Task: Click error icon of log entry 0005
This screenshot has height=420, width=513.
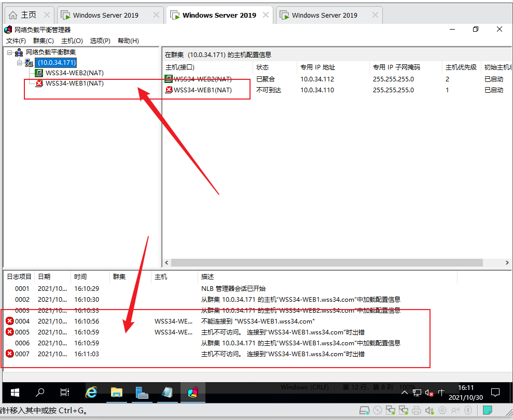Action: point(10,332)
